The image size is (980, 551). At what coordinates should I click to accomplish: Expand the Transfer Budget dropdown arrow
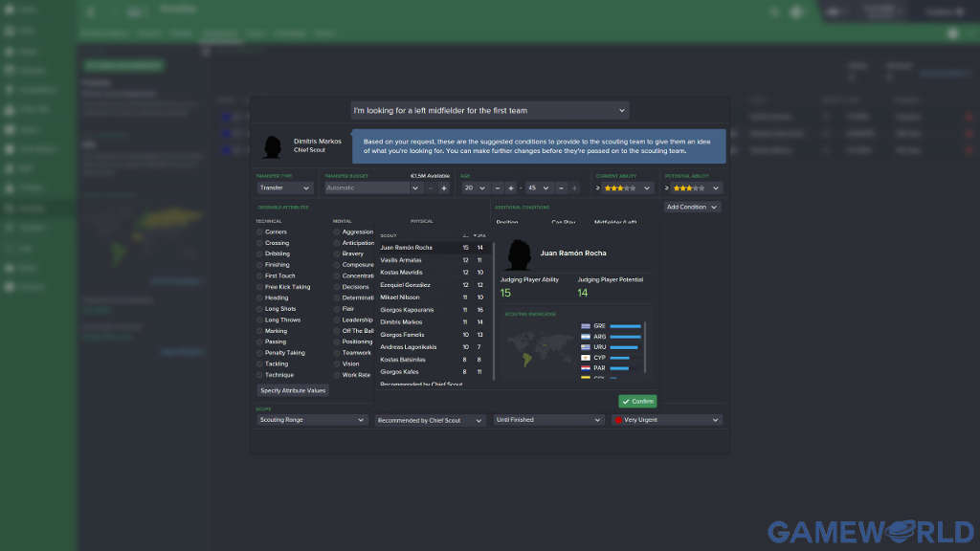click(x=415, y=188)
